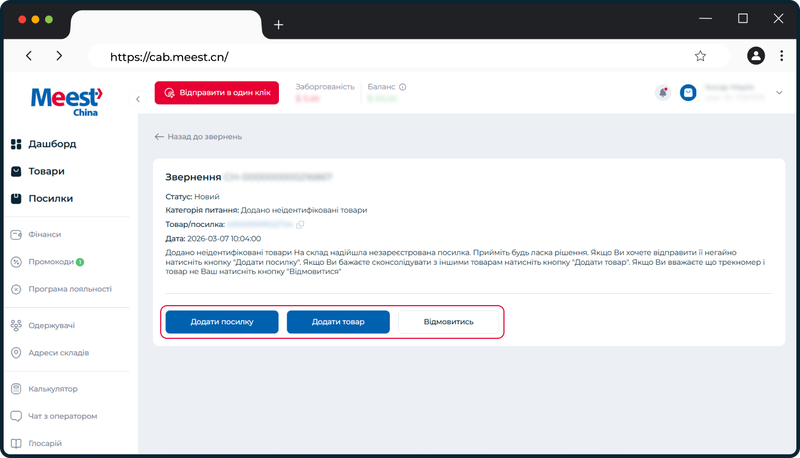Image resolution: width=800 pixels, height=458 pixels.
Task: Copy the Товар/посилка tracking number
Action: tap(300, 224)
